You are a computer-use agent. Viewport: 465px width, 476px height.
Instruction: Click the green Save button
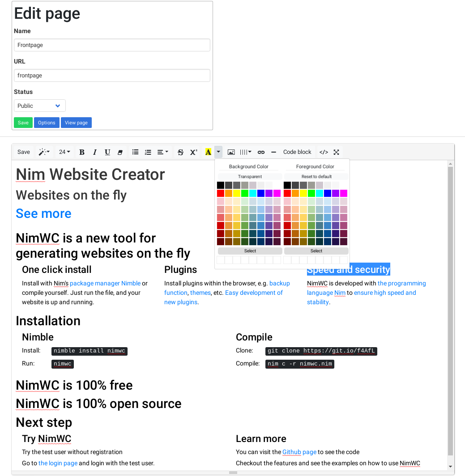click(23, 123)
